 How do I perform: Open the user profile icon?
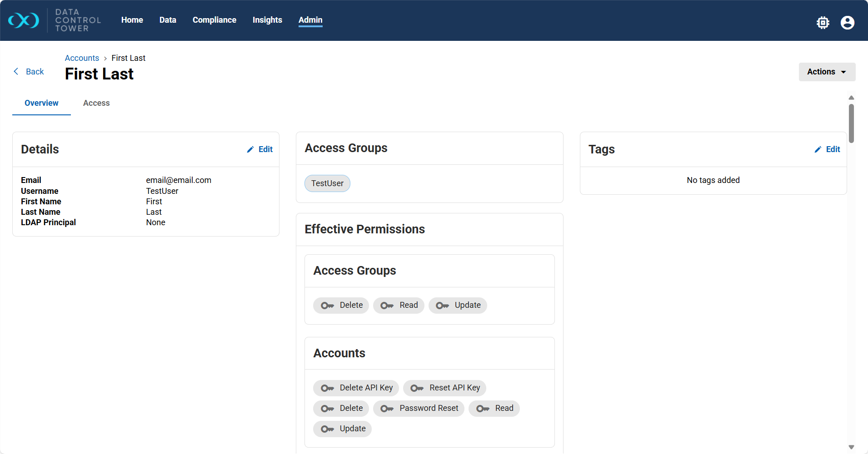point(847,23)
